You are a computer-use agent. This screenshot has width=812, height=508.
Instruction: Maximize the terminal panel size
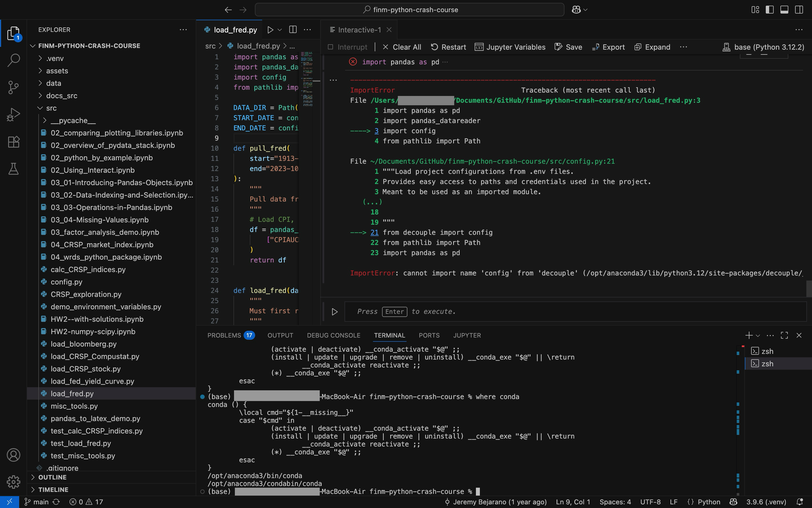pos(784,335)
